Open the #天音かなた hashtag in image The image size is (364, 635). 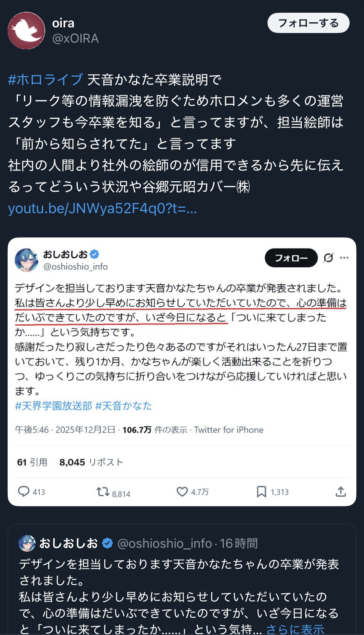click(x=124, y=406)
